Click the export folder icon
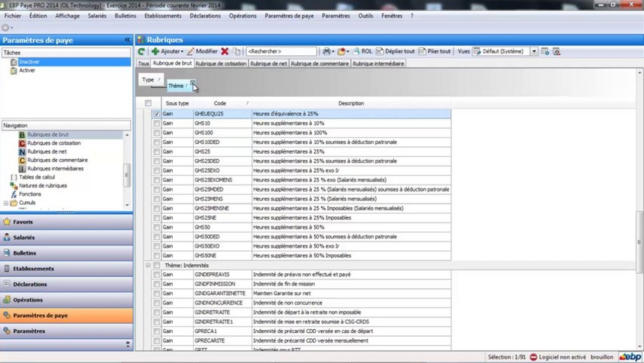644x363 pixels. (x=342, y=51)
